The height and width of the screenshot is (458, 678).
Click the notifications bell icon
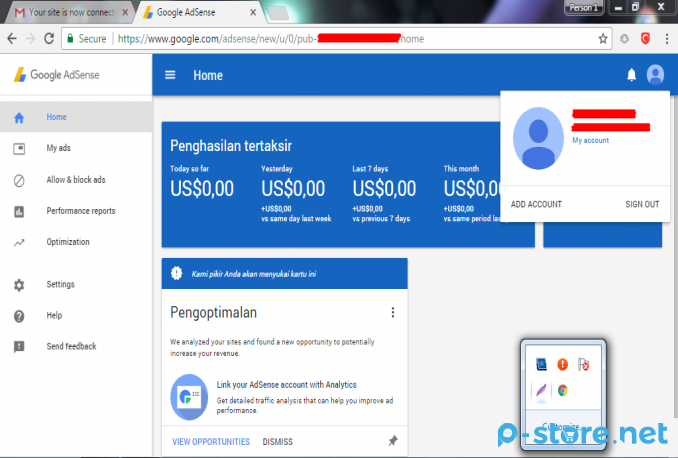pyautogui.click(x=631, y=75)
